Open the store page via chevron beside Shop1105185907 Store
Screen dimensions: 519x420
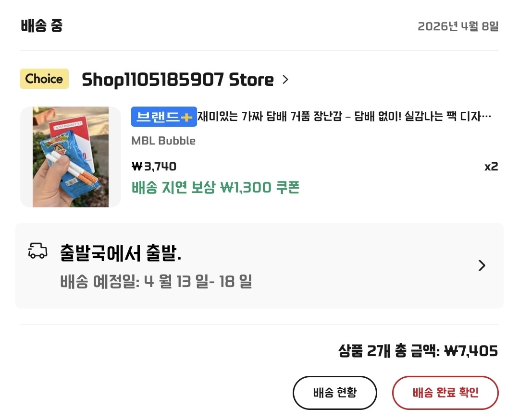[x=285, y=80]
